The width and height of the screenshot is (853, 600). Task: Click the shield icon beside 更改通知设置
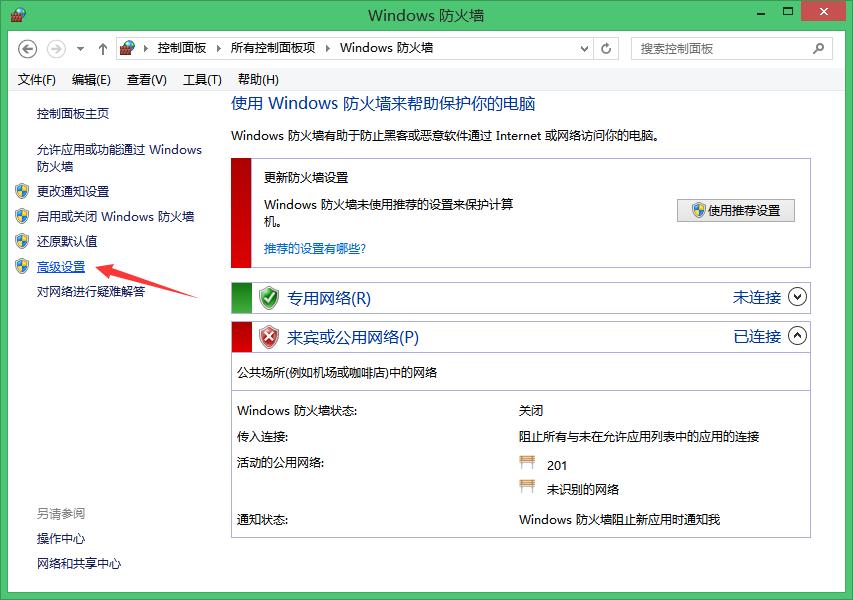point(22,191)
